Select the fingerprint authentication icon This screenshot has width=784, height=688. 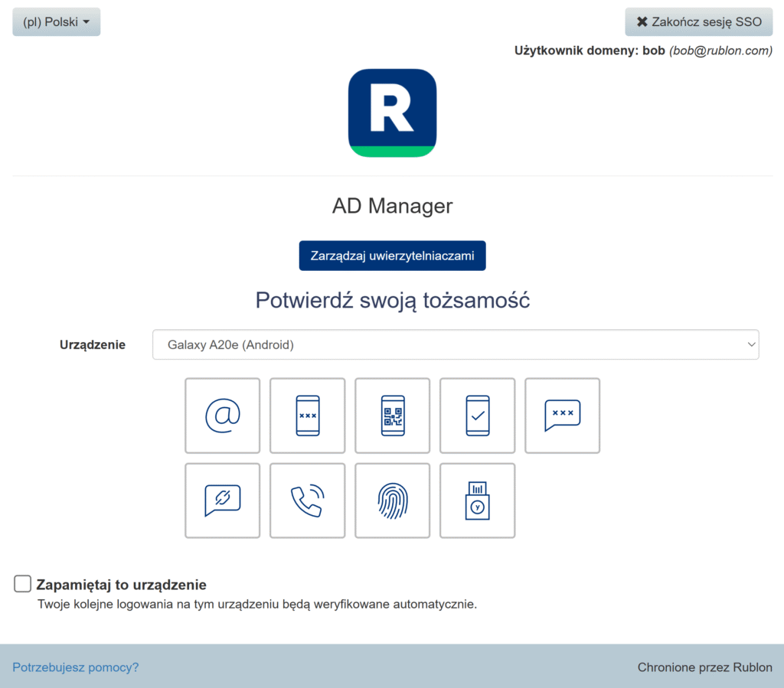[392, 501]
